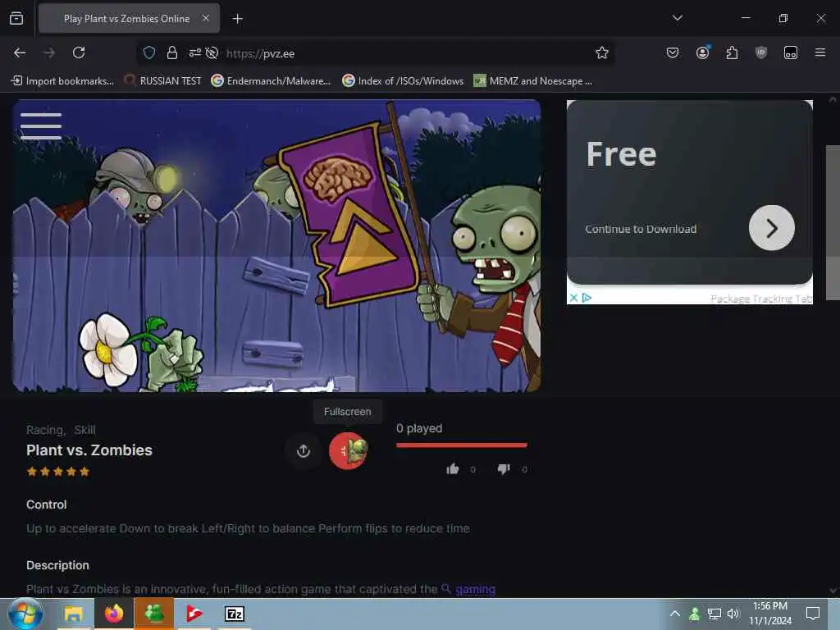Click the autoplay blocked icon in the address bar

[212, 52]
